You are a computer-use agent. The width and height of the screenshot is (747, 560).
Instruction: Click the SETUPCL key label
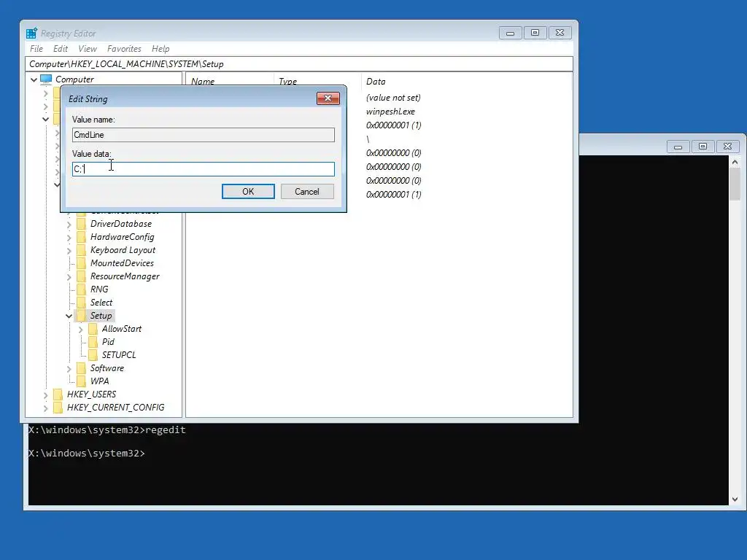coord(119,355)
